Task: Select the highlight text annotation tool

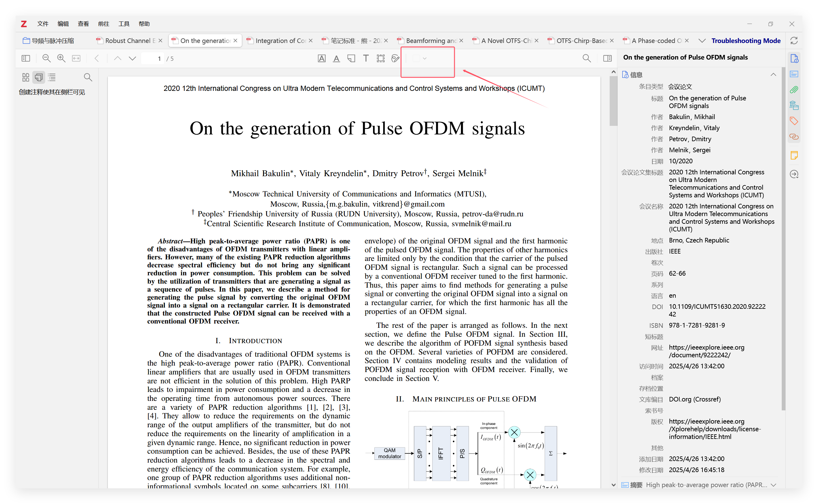Action: (x=321, y=59)
